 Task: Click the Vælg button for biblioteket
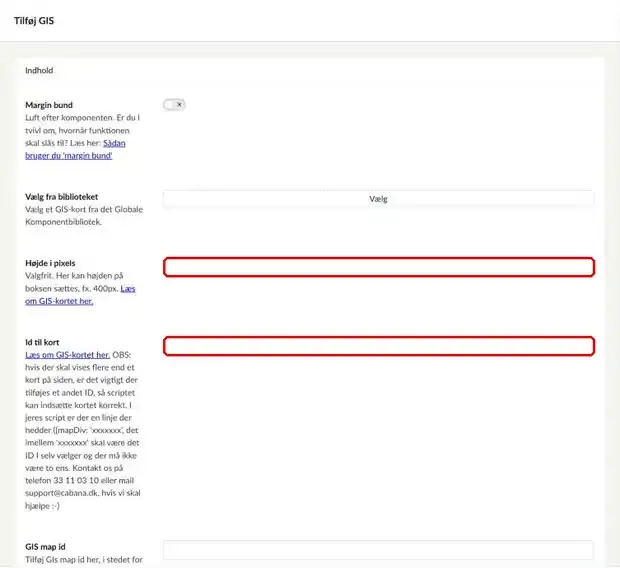378,199
